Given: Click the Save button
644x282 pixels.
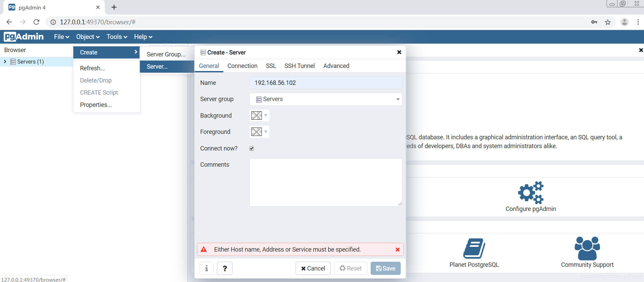Looking at the screenshot, I should (386, 268).
